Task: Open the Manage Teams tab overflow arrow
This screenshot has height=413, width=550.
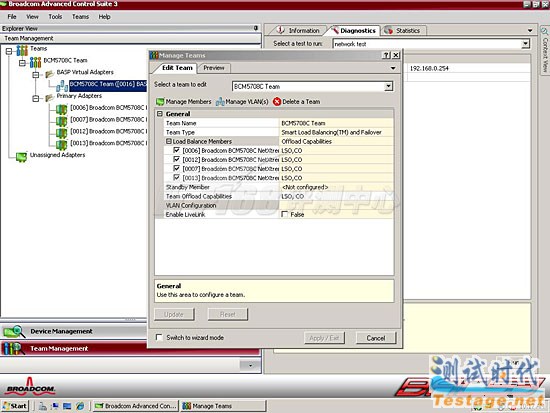Action: pos(393,68)
